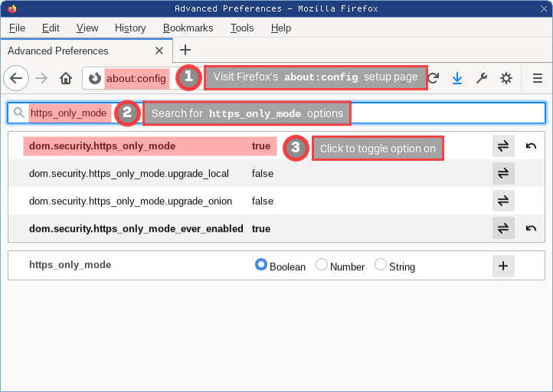
Task: Open the wrench developer tools icon
Action: (x=482, y=78)
